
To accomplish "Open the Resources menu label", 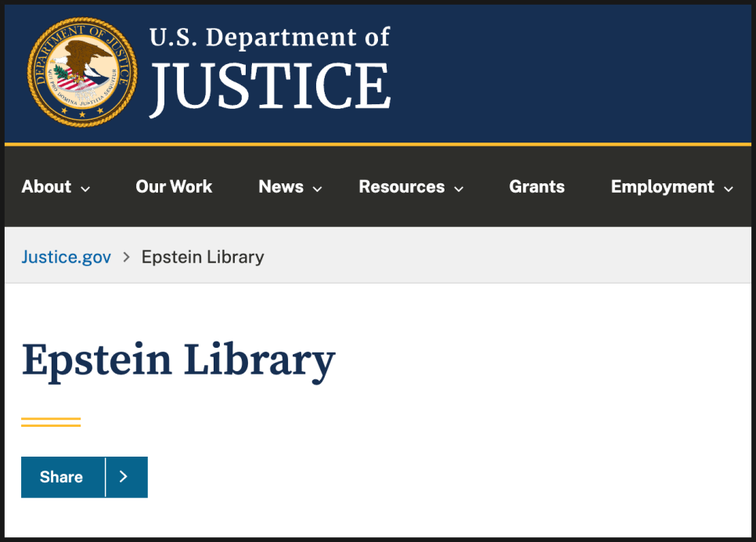I will [x=401, y=187].
